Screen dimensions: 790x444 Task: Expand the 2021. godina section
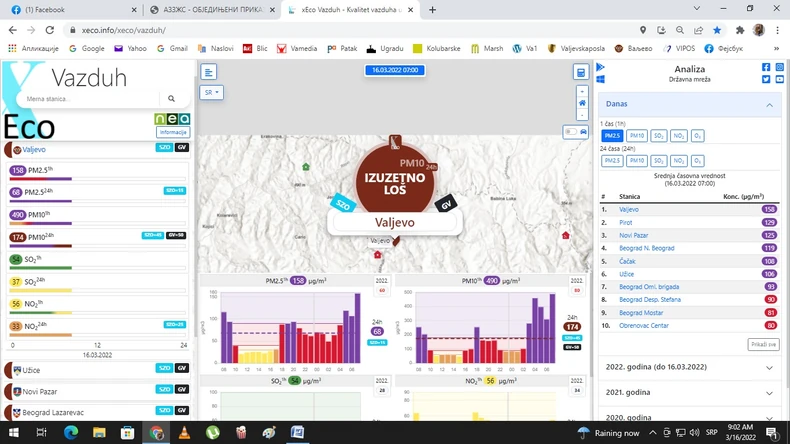pyautogui.click(x=690, y=393)
